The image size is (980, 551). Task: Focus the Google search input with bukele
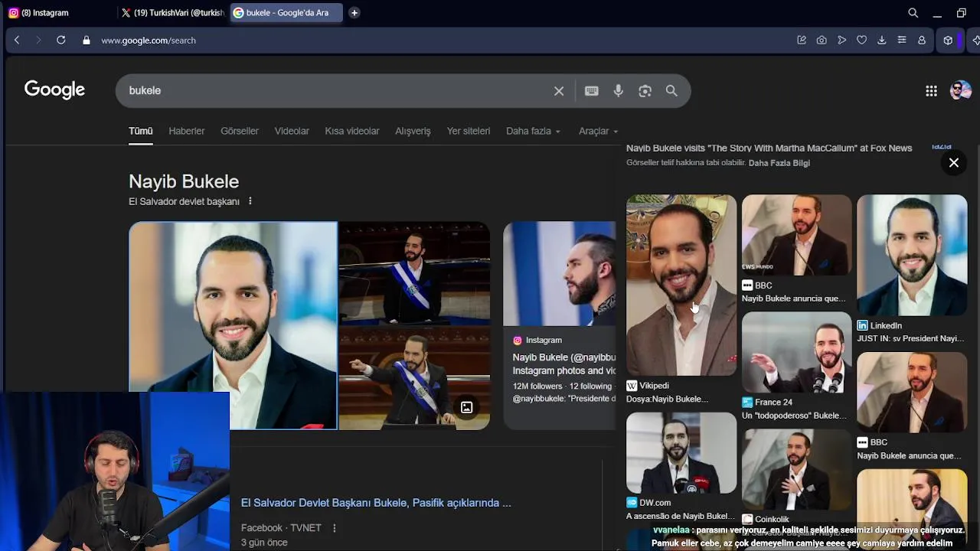pyautogui.click(x=337, y=90)
